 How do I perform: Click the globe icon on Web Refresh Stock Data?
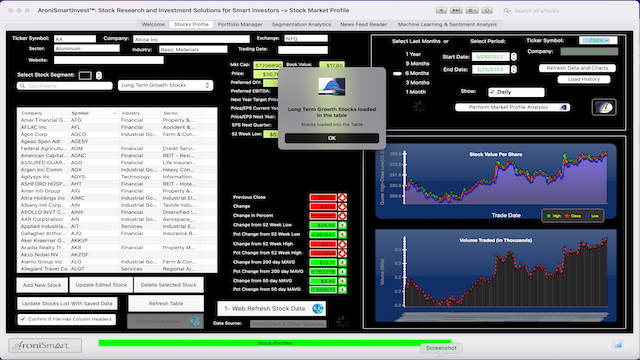pos(318,309)
